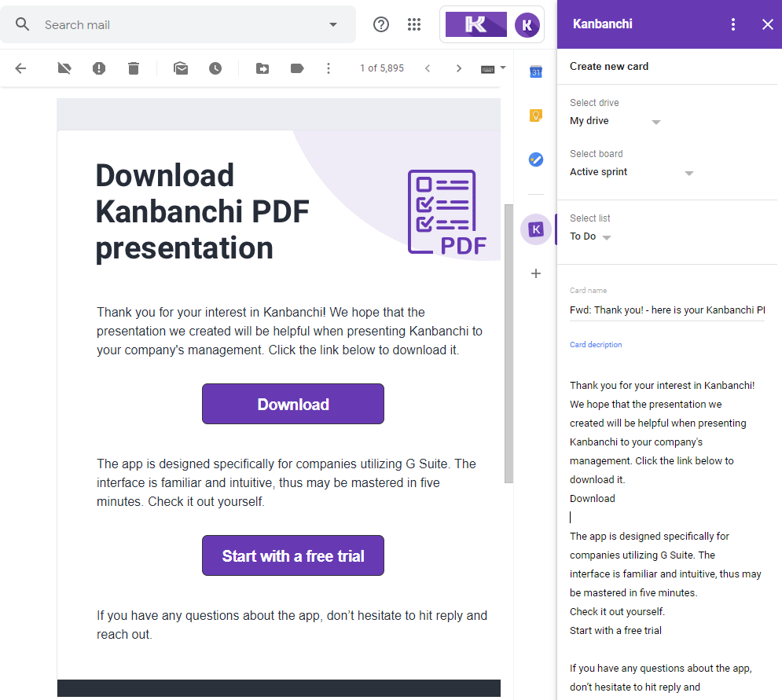
Task: Open Google Tasks side panel
Action: pyautogui.click(x=536, y=159)
